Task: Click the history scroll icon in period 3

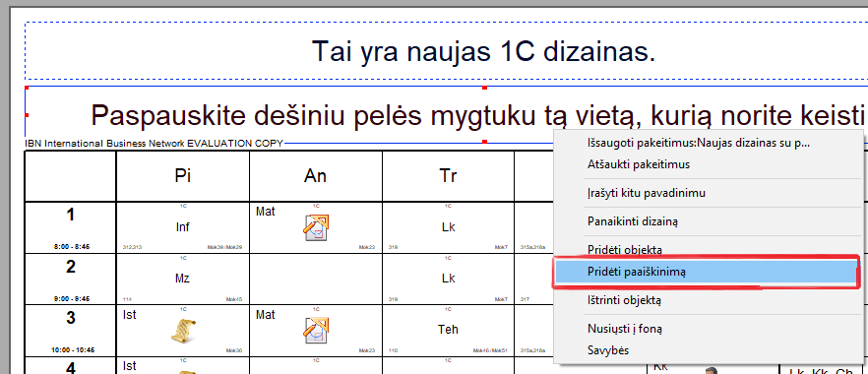Action: tap(183, 331)
